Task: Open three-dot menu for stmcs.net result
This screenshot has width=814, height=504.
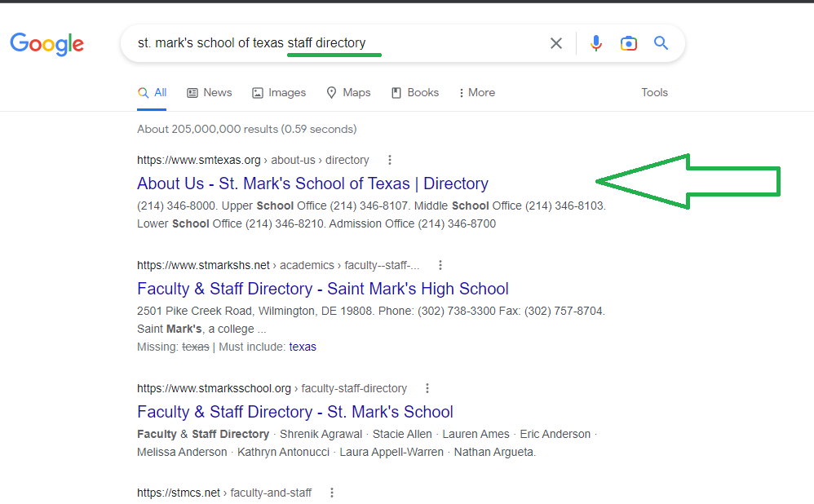Action: point(332,493)
